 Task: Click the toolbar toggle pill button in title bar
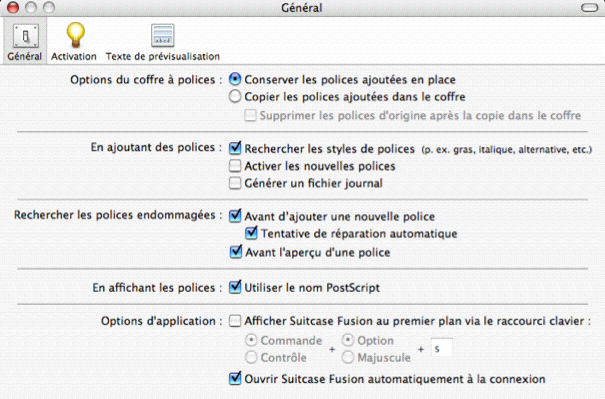[x=589, y=8]
